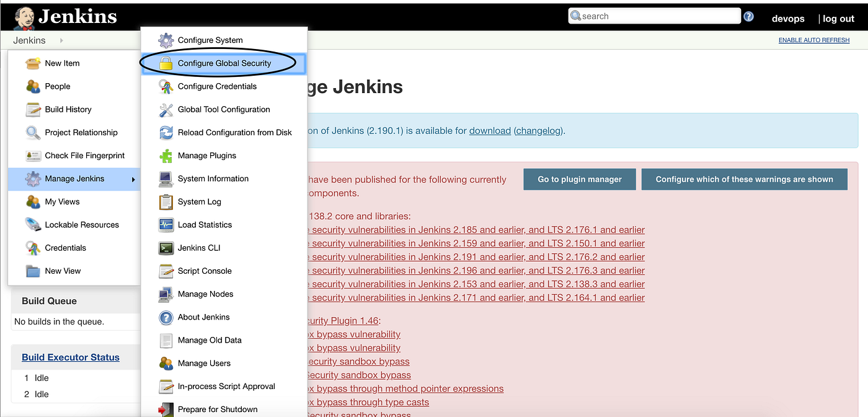868x417 pixels.
Task: Open Load Statistics via its chart icon
Action: point(165,225)
